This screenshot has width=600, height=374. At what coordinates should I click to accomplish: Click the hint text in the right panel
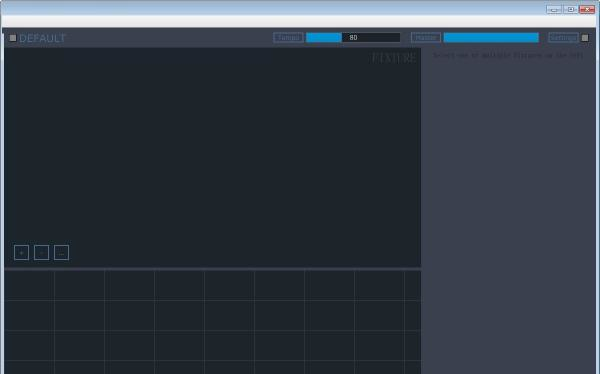pos(508,55)
